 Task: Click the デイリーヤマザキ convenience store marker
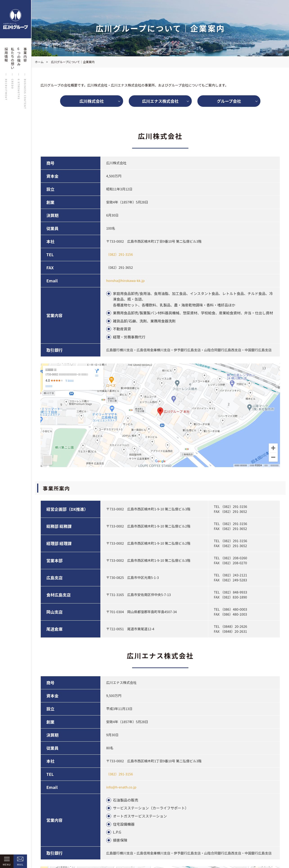coord(112,409)
